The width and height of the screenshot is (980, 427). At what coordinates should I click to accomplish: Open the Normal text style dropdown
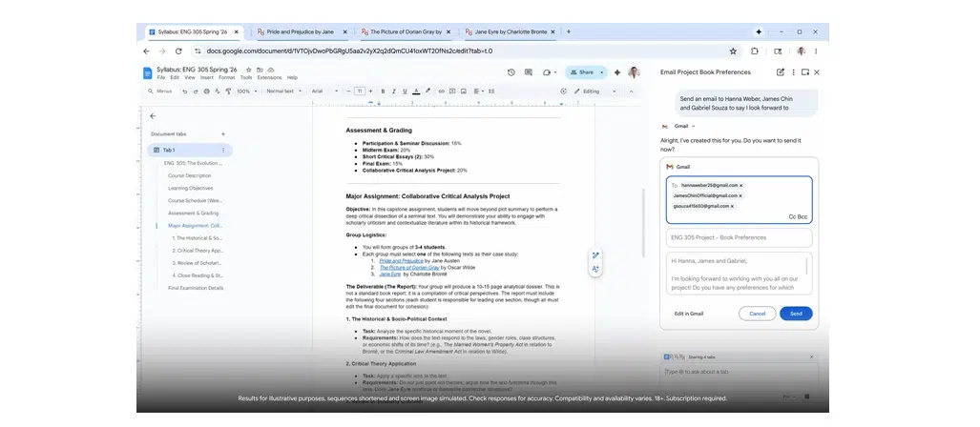point(282,91)
